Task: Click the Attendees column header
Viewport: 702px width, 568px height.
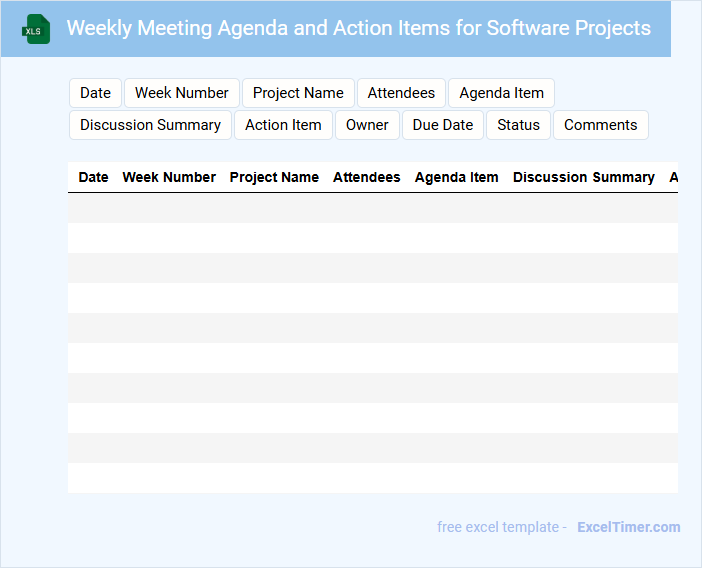Action: click(x=366, y=177)
